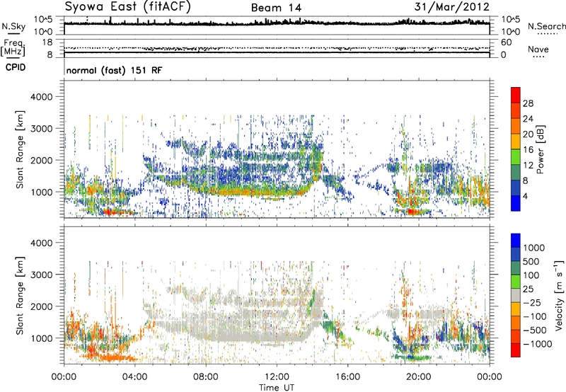This screenshot has height=392, width=566.
Task: Click the '-1000' tick on velocity scale
Action: coord(538,344)
